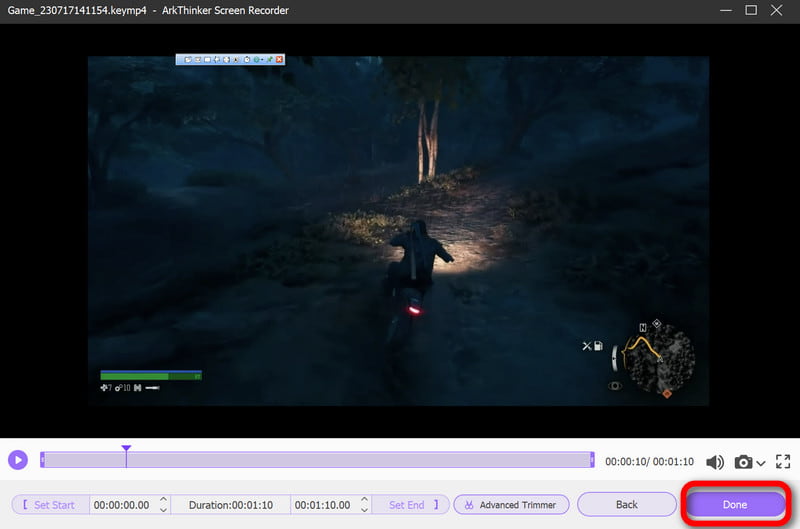
Task: Maximize the ArkThinker Screen Recorder window
Action: click(x=751, y=10)
